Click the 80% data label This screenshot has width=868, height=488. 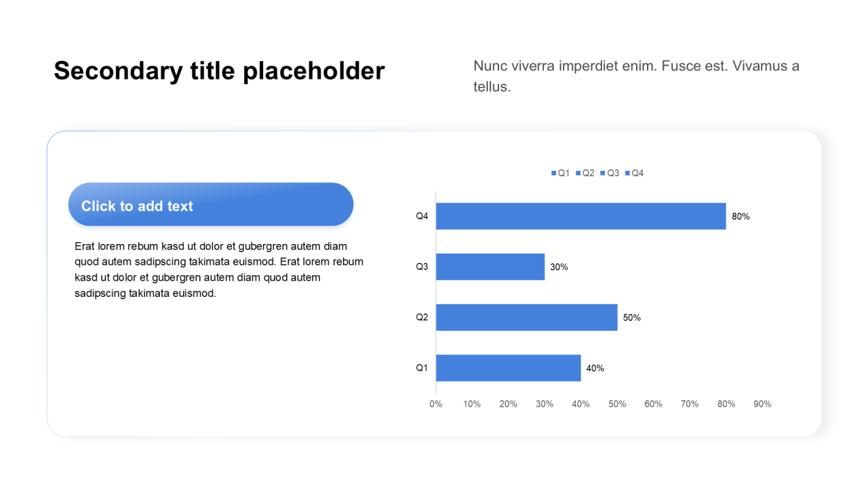click(741, 217)
